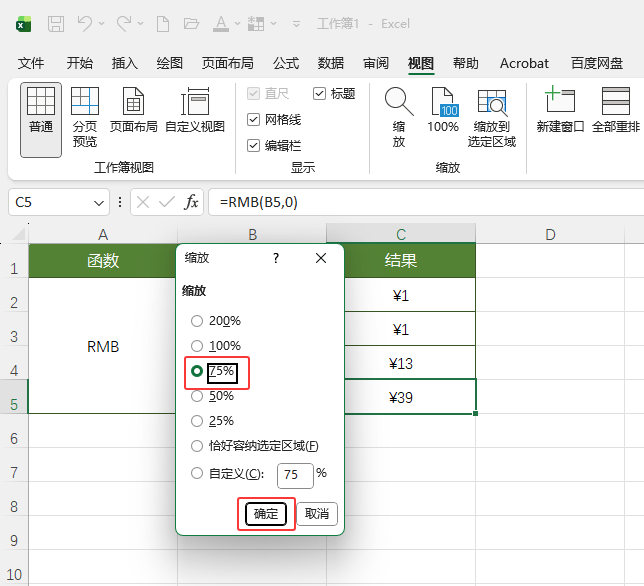
Task: Open the 文件 menu tab
Action: coord(31,63)
